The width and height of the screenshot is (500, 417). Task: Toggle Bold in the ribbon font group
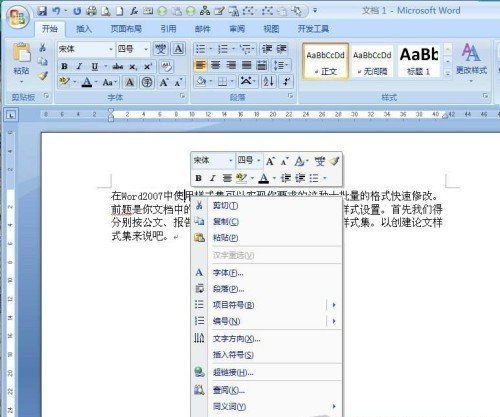point(64,66)
